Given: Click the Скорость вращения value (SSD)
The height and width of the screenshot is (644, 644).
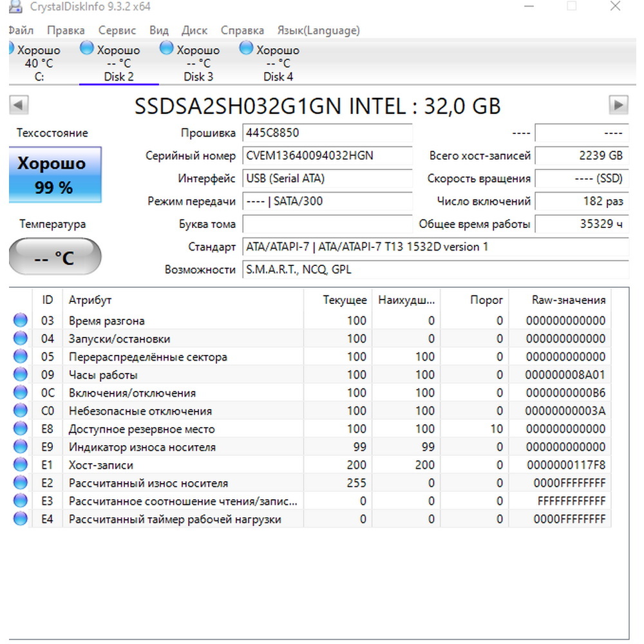Looking at the screenshot, I should pos(582,178).
